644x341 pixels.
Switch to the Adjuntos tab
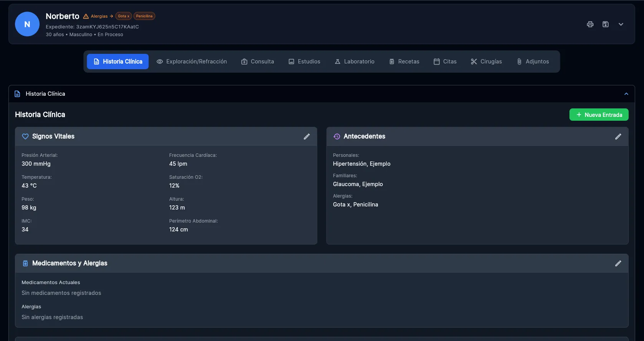533,62
